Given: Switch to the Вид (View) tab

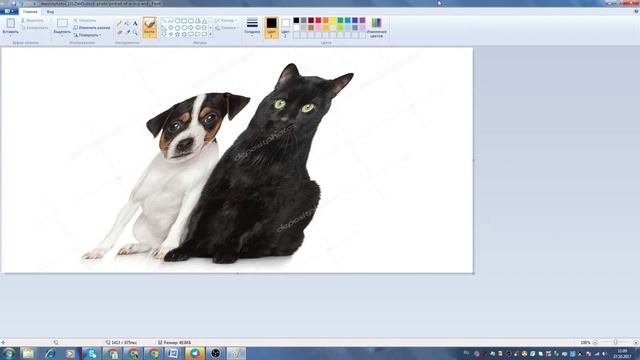Looking at the screenshot, I should pyautogui.click(x=50, y=12).
